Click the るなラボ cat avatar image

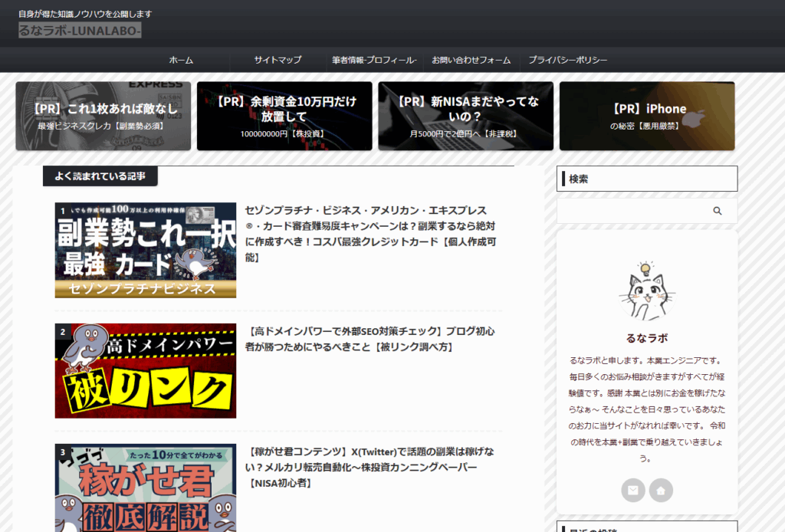(x=647, y=291)
